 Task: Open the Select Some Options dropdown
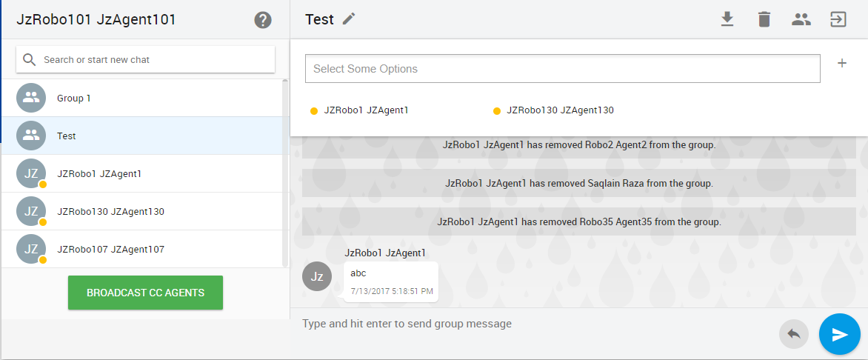pyautogui.click(x=562, y=69)
